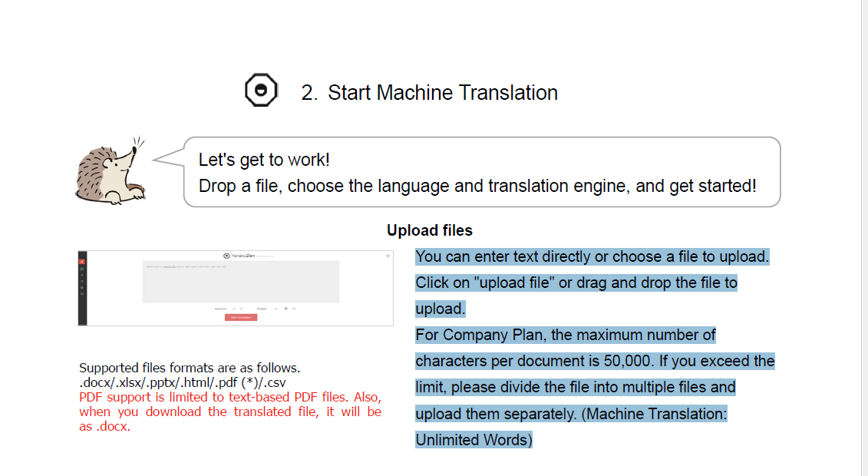Image resolution: width=868 pixels, height=476 pixels.
Task: Click "limit, please divide the file" line
Action: click(x=575, y=387)
